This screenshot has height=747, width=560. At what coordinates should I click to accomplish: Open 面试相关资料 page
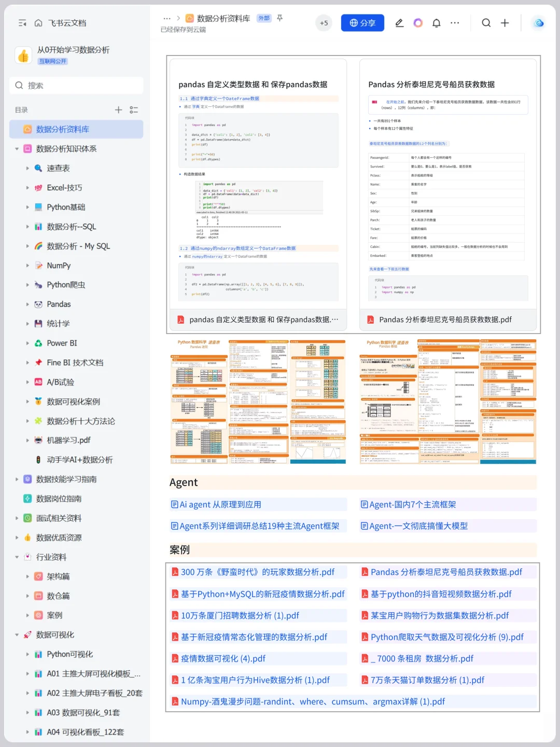(x=59, y=518)
